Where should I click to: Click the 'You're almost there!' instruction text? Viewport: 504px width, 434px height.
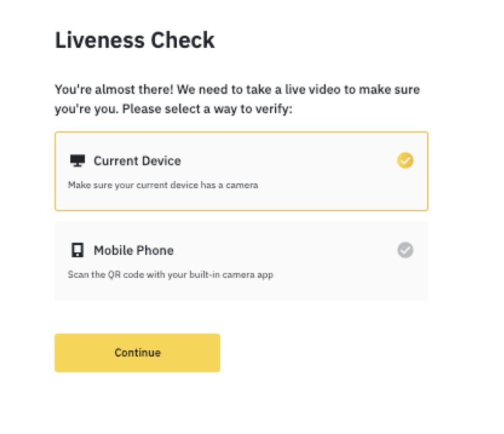(x=114, y=90)
